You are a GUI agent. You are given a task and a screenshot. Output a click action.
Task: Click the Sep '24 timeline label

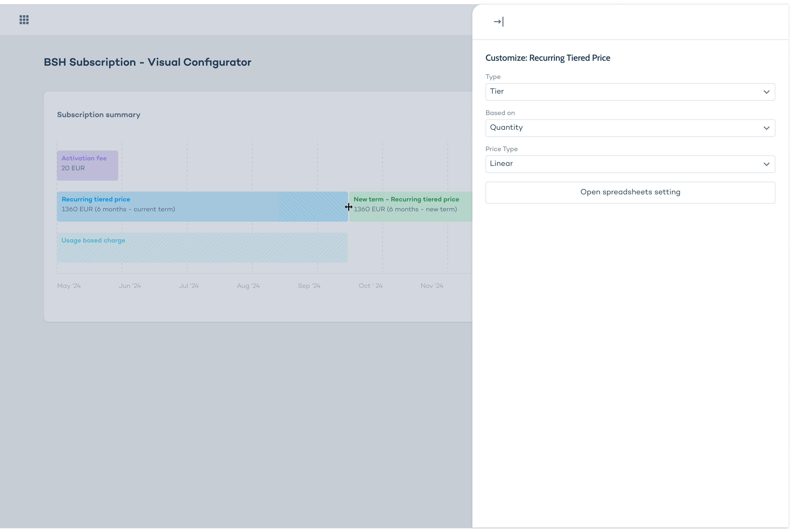point(309,286)
